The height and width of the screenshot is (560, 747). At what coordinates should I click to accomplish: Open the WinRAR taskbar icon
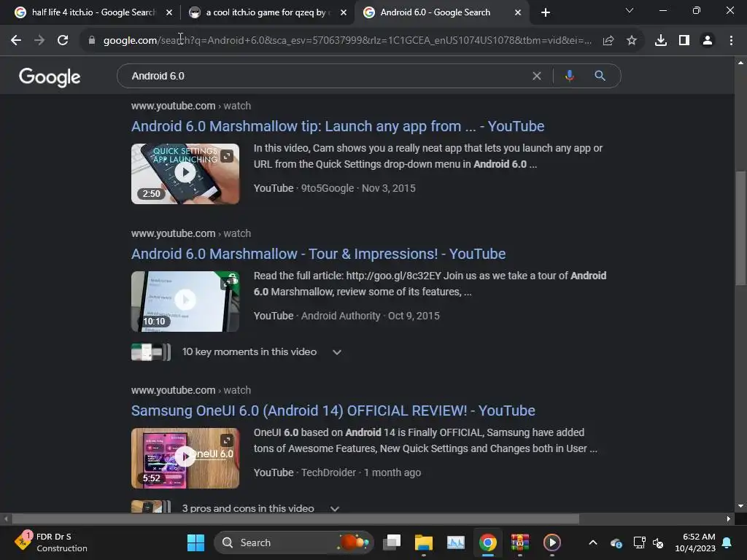pos(519,542)
